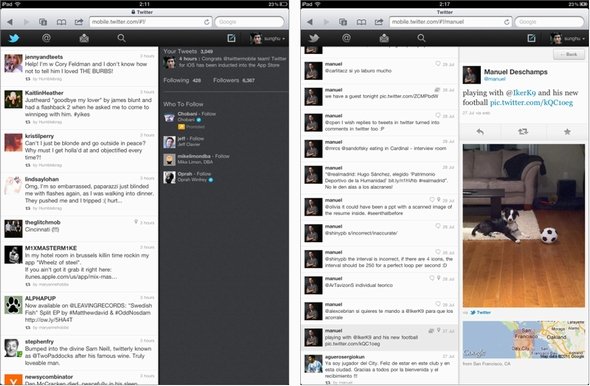
Task: Open the sunghu account dropdown in right window
Action: coord(567,38)
